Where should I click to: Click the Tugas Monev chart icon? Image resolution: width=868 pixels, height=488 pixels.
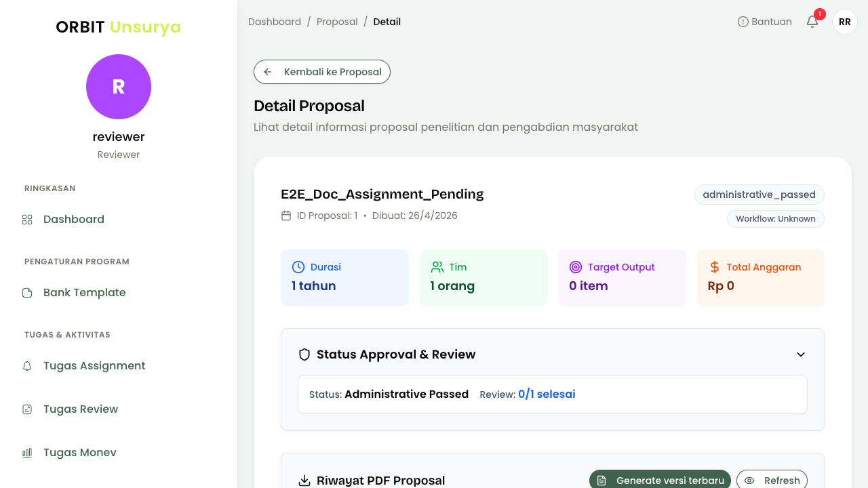tap(27, 453)
